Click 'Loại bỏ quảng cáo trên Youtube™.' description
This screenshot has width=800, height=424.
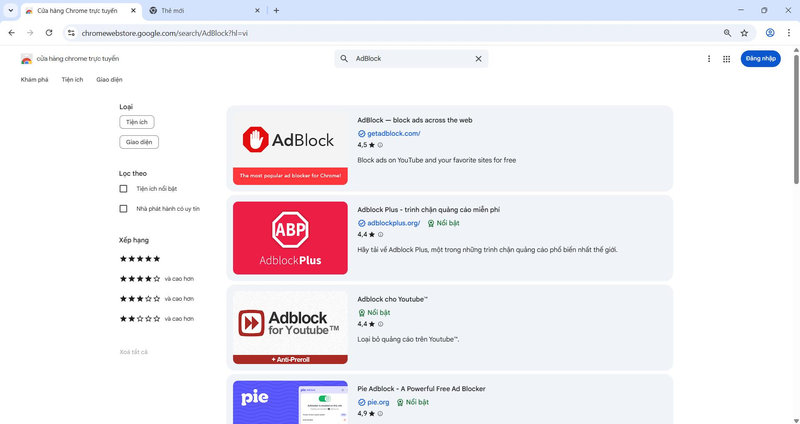(x=408, y=339)
